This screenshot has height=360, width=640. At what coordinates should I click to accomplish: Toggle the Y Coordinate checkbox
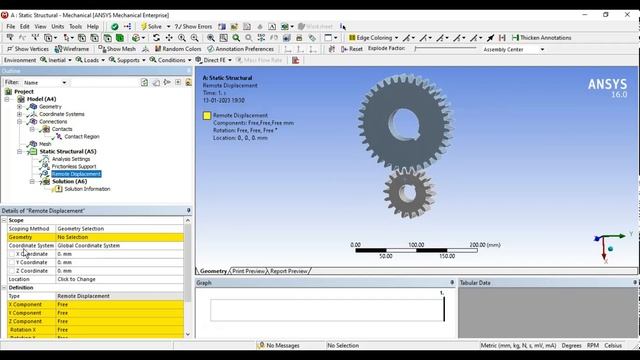click(12, 262)
